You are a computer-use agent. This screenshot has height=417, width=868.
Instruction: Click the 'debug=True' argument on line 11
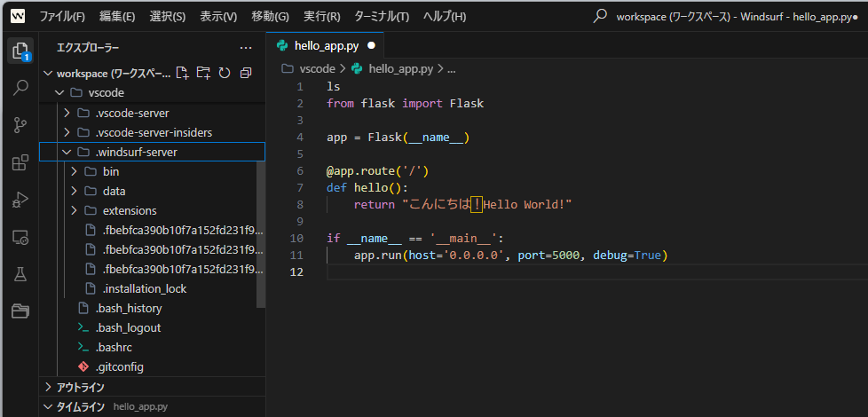(627, 256)
